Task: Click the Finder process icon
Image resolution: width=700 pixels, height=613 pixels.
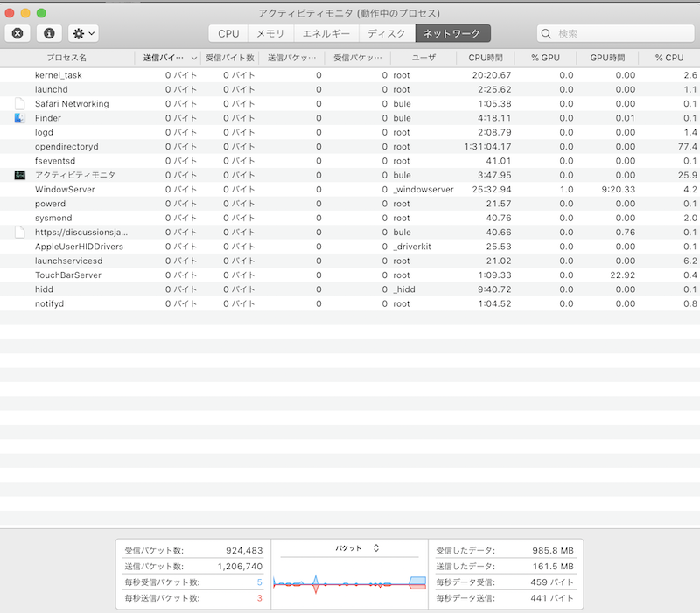Action: click(x=20, y=118)
